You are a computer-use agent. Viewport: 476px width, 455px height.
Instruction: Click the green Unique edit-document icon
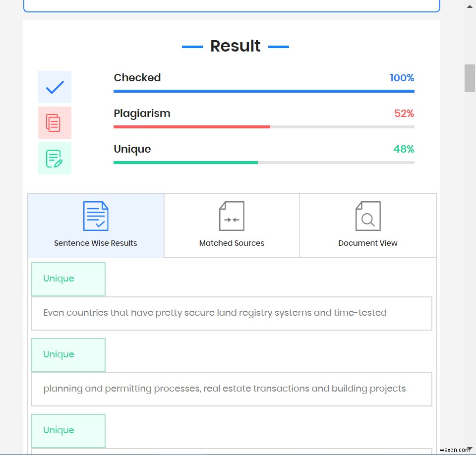pos(55,158)
